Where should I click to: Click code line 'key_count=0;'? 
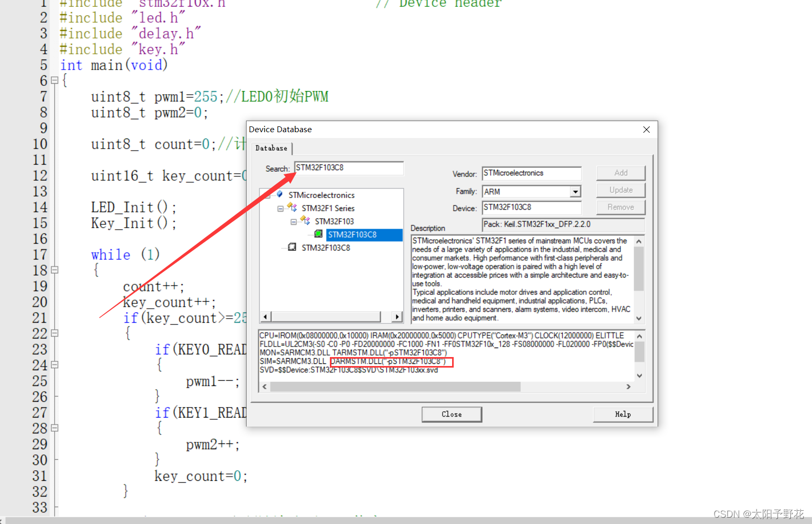201,476
